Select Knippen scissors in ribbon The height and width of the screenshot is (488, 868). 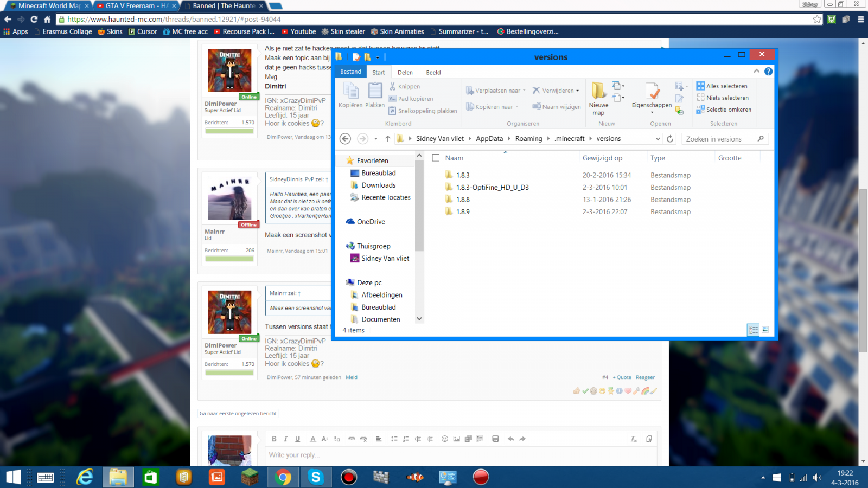tap(404, 86)
